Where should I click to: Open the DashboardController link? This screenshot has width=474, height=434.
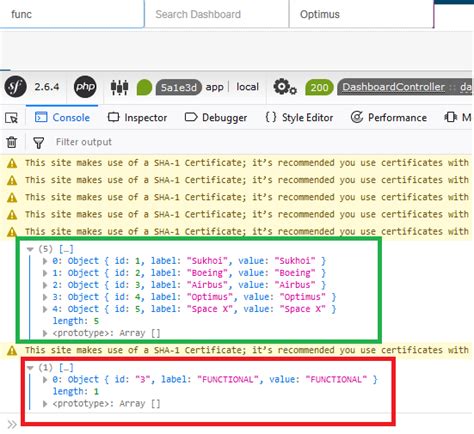(393, 87)
